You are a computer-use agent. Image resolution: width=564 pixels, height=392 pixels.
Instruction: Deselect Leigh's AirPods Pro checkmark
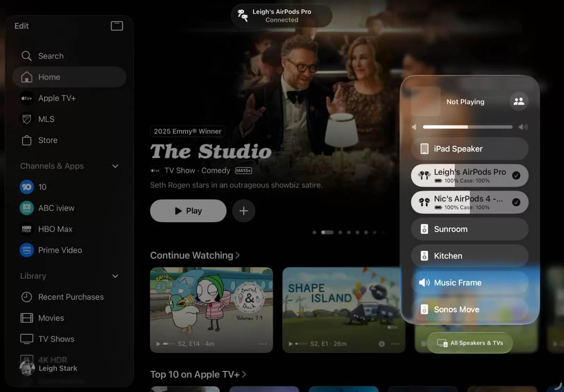click(x=516, y=175)
